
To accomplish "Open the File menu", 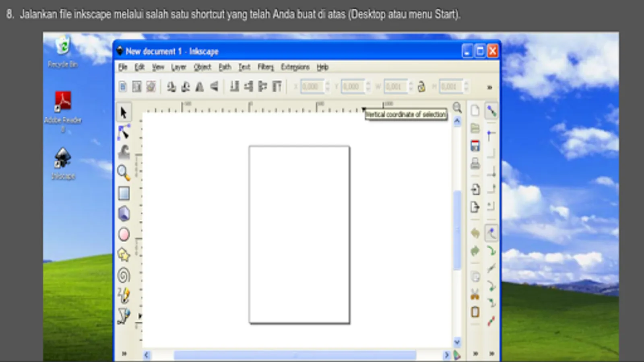I will pyautogui.click(x=123, y=67).
